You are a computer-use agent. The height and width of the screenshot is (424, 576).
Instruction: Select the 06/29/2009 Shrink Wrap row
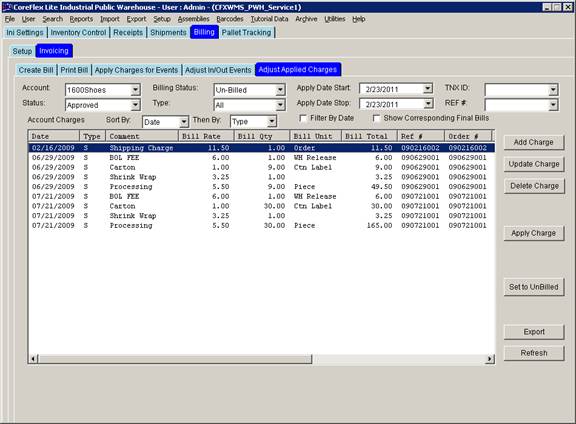point(261,177)
